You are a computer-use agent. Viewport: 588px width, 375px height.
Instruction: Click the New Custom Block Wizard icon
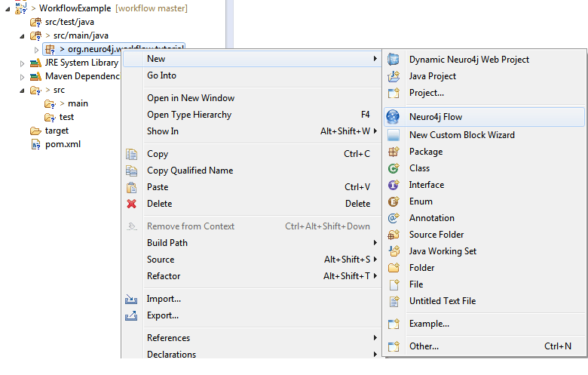tap(393, 135)
